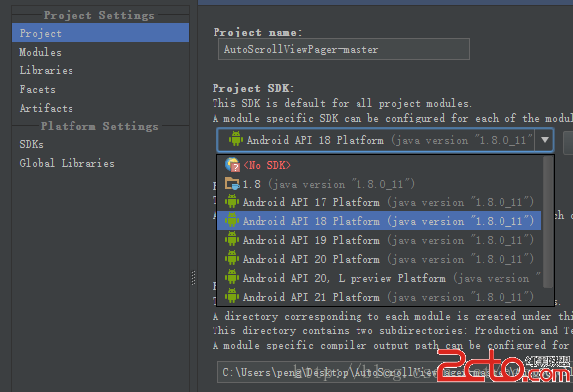Viewport: 573px width, 392px height.
Task: Click the SDK list vertical scrollbar
Action: click(548, 222)
